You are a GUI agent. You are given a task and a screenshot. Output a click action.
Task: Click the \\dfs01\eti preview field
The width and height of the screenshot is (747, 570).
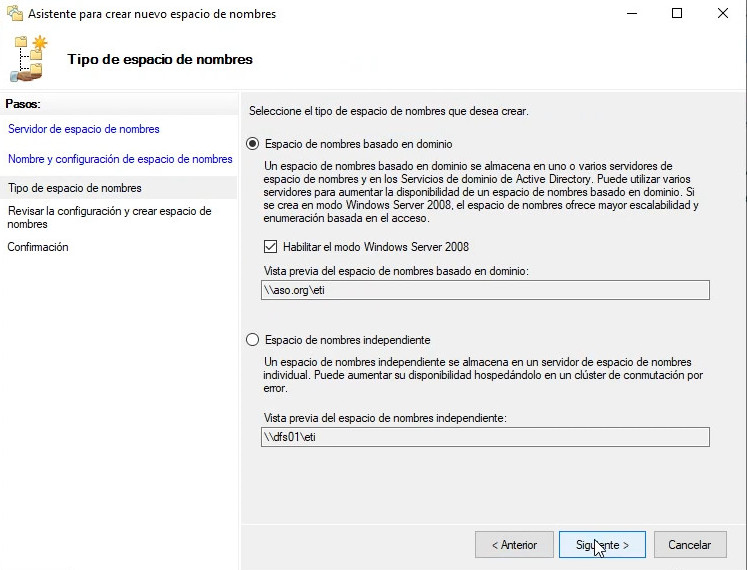[x=484, y=437]
